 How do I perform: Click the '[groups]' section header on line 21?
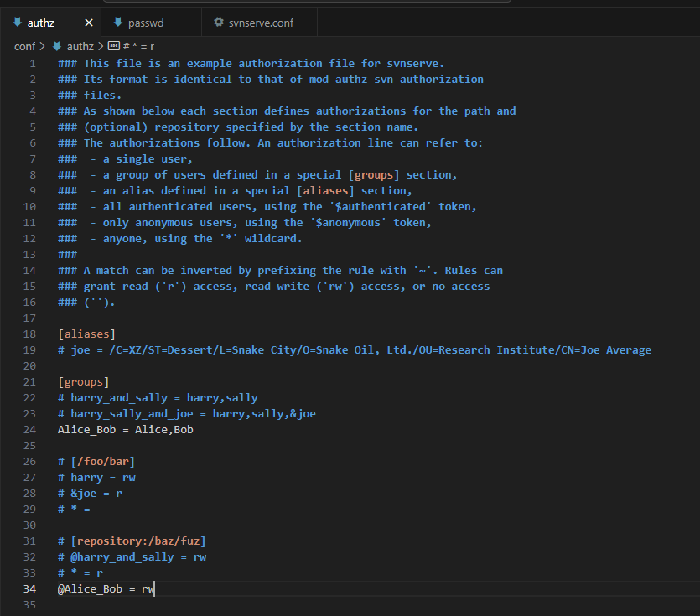(x=84, y=381)
